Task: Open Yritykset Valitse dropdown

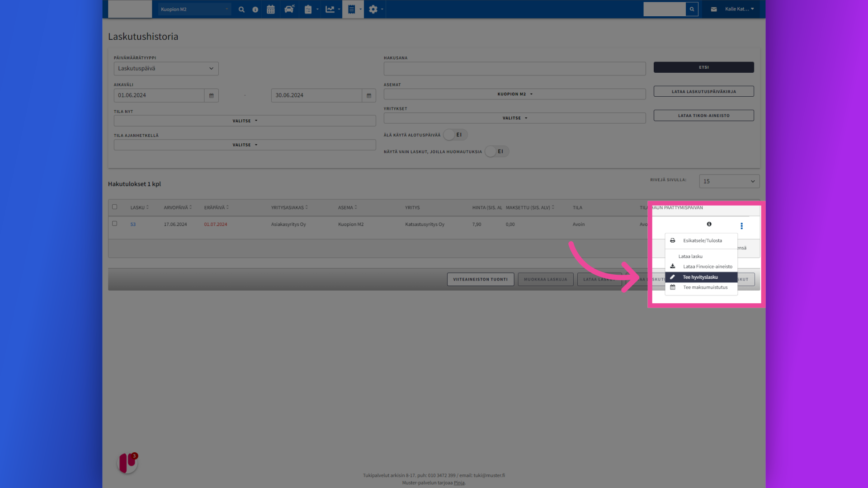Action: (514, 118)
